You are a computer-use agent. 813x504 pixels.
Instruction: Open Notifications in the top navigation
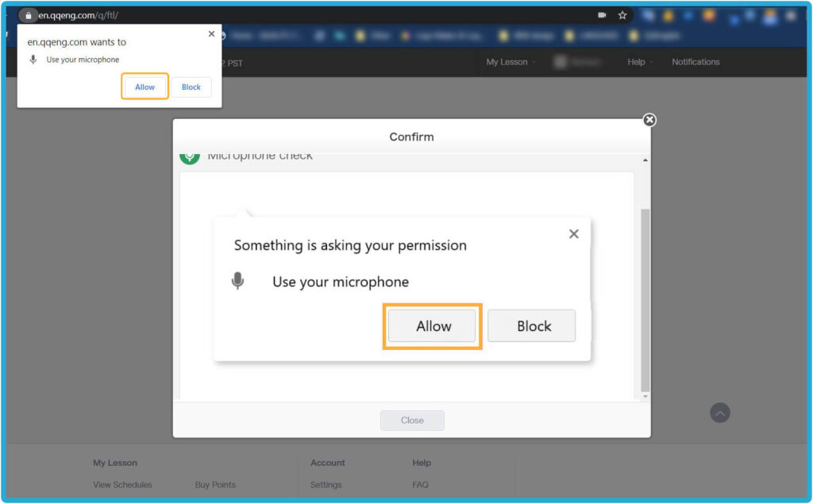click(x=695, y=62)
